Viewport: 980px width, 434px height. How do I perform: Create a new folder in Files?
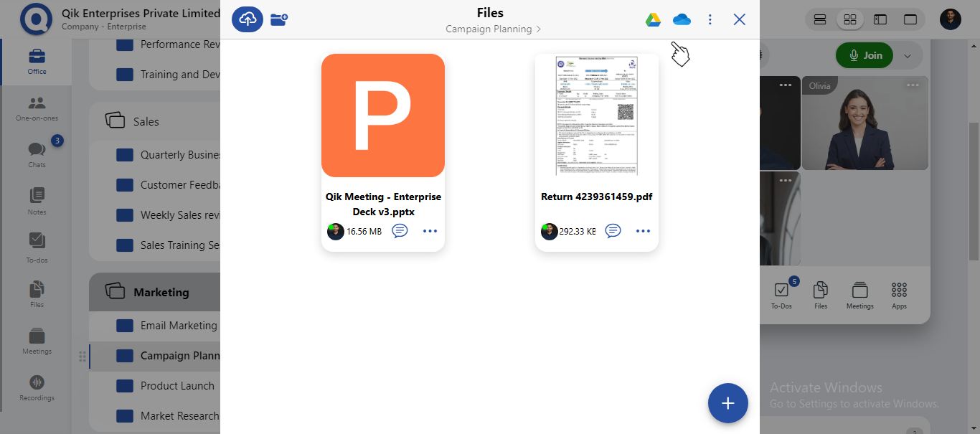tap(279, 19)
